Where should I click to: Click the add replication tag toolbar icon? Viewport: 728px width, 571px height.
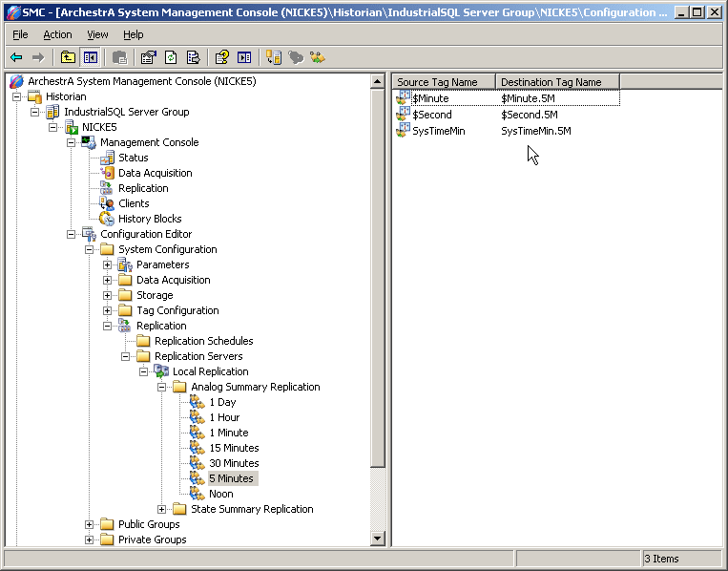coord(318,57)
